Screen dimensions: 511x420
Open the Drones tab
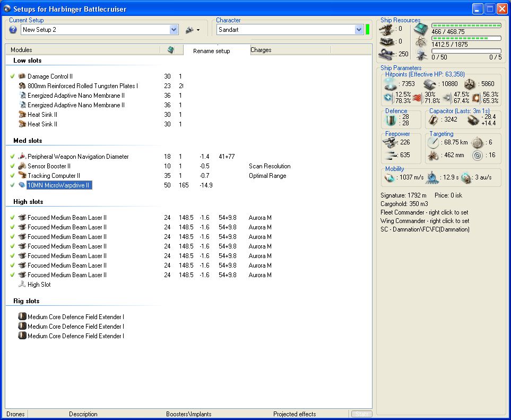(15, 414)
